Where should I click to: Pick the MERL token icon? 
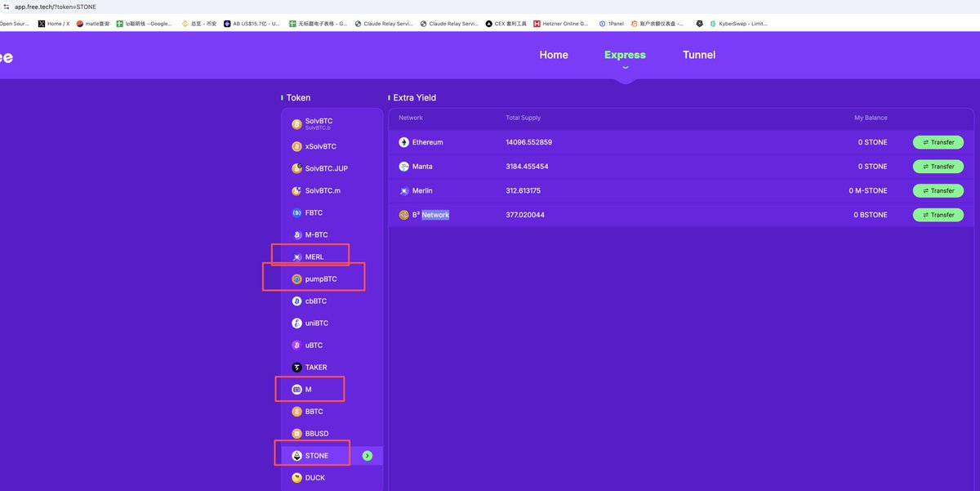(x=296, y=257)
